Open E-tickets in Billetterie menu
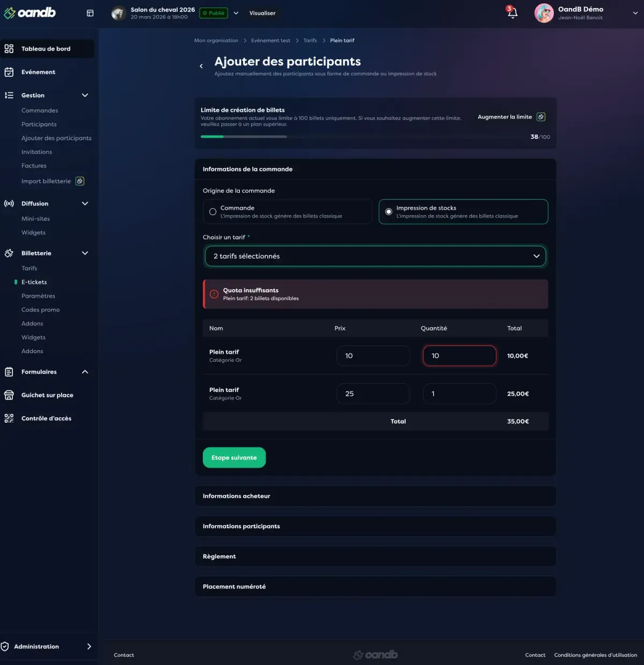 34,282
